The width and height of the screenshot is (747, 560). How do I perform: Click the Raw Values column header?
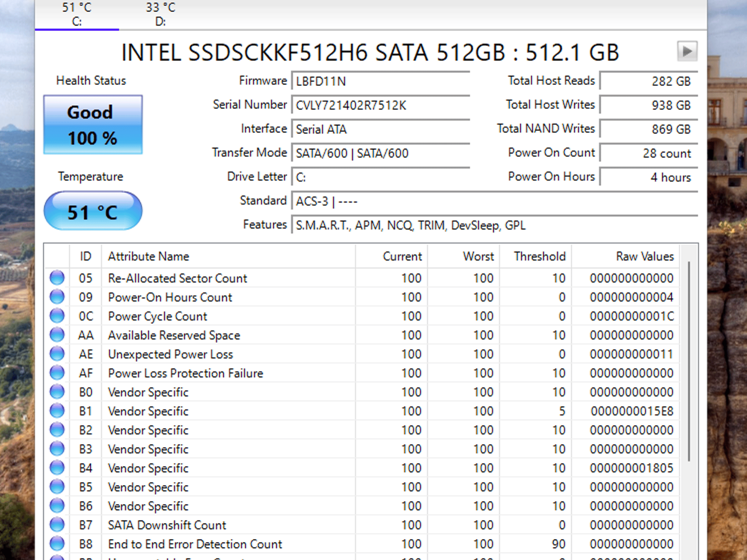tap(626, 256)
